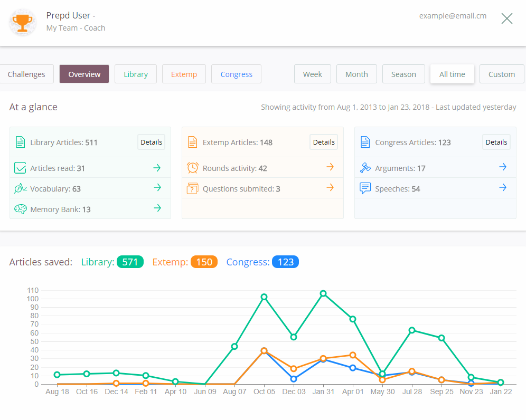Open Questions submitted via orange arrow
This screenshot has height=420, width=526.
click(330, 187)
